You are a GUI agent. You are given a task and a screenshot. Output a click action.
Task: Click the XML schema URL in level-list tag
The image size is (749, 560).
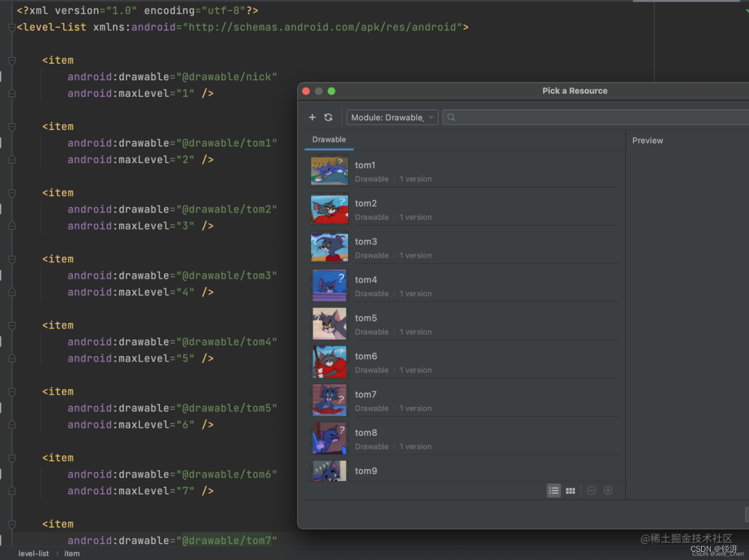tap(322, 27)
